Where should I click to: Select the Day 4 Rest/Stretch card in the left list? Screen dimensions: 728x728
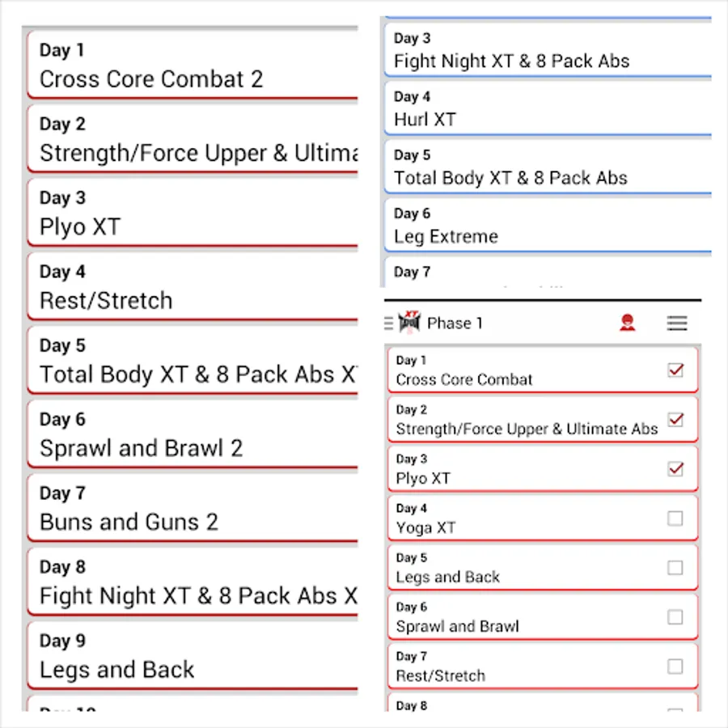click(x=194, y=287)
